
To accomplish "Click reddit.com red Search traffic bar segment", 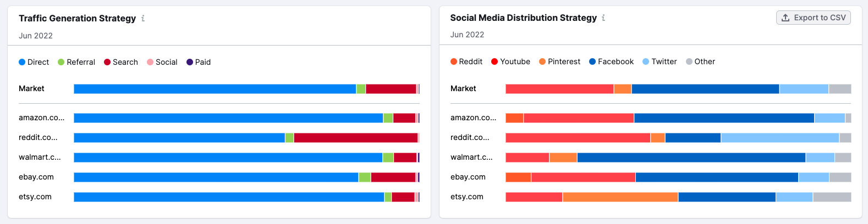I will 355,138.
